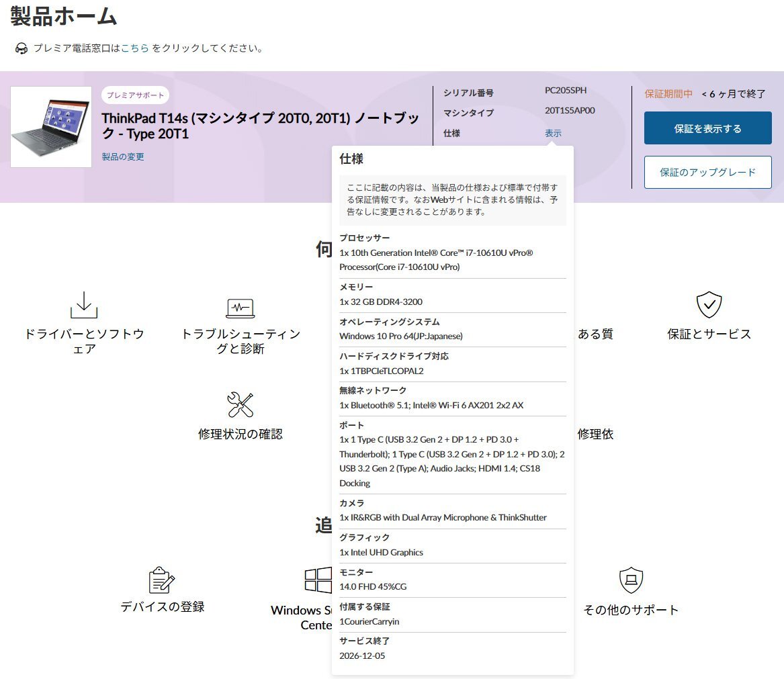
Task: Click the プレミアサポート badge
Action: pyautogui.click(x=135, y=95)
